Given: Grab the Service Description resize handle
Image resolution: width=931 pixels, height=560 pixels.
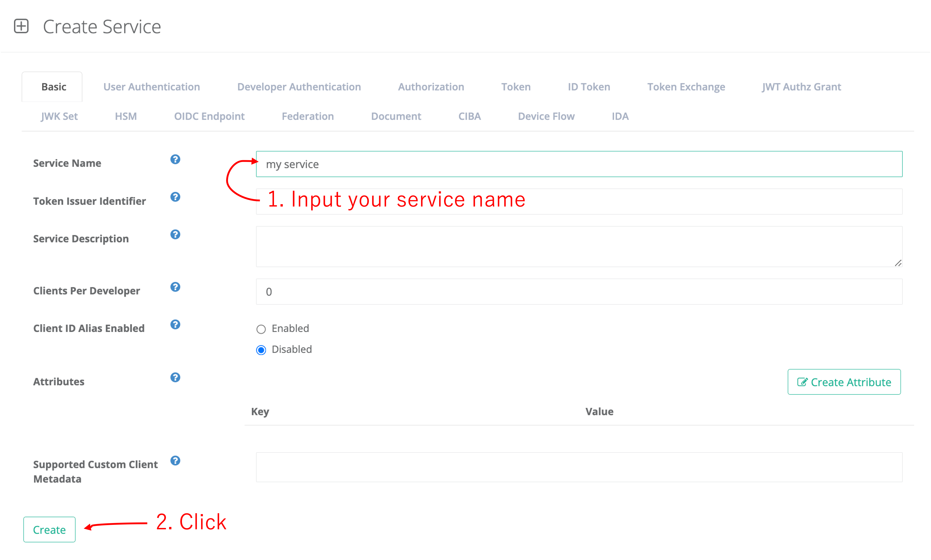Looking at the screenshot, I should point(898,263).
